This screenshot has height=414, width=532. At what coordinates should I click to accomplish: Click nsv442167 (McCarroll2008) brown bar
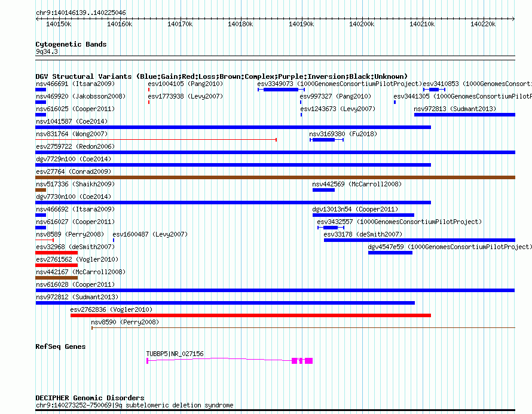coord(57,278)
